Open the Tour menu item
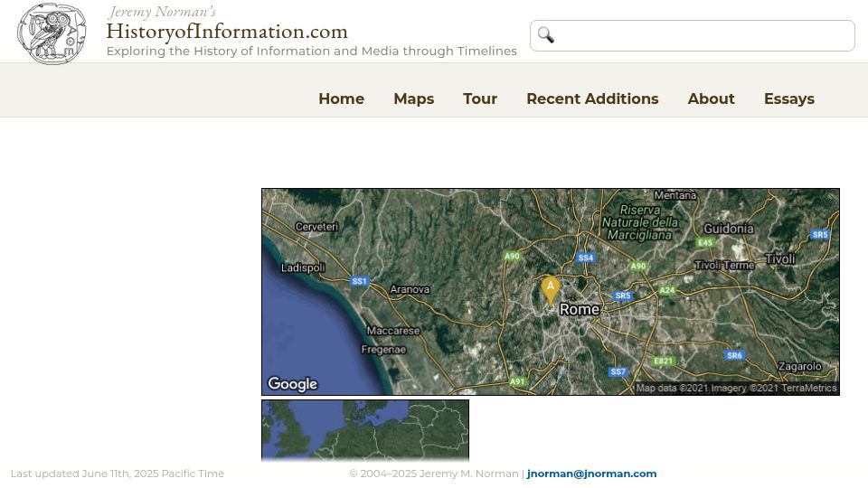The width and height of the screenshot is (868, 488). click(480, 99)
